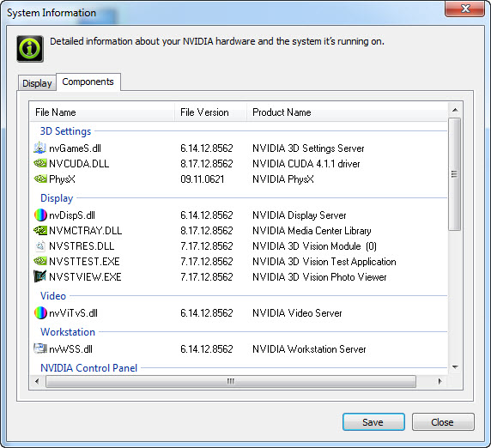The height and width of the screenshot is (448, 491).
Task: Click NVIDIA 3D Vision Test Application
Action: pos(324,262)
